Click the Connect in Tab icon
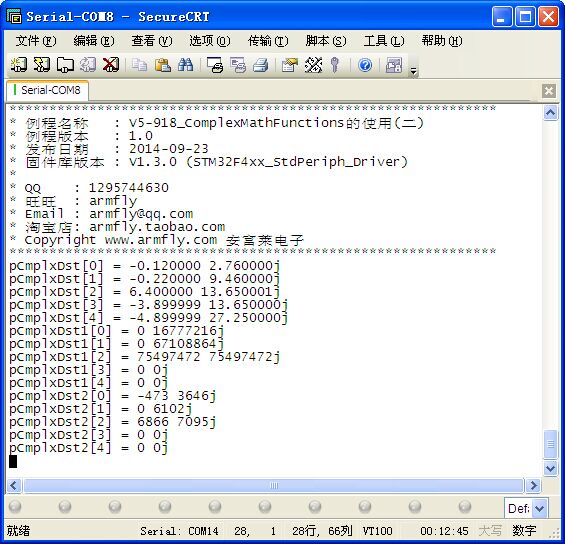This screenshot has height=544, width=565. coord(65,65)
